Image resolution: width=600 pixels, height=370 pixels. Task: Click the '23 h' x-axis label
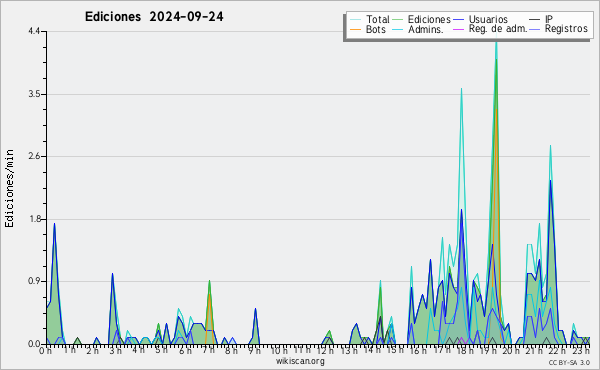(581, 350)
